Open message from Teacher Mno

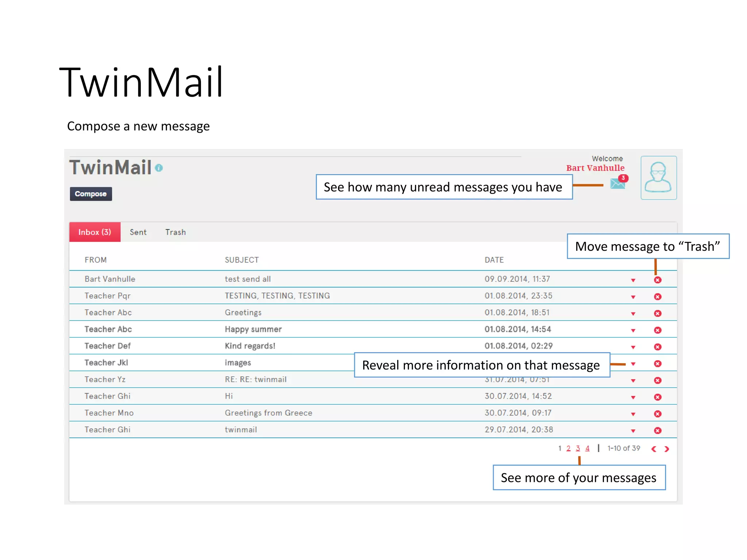[x=109, y=413]
